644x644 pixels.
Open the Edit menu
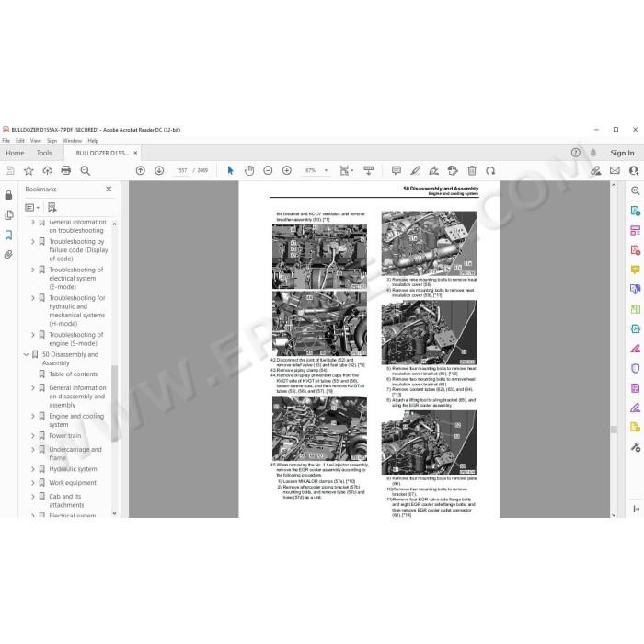[19, 141]
